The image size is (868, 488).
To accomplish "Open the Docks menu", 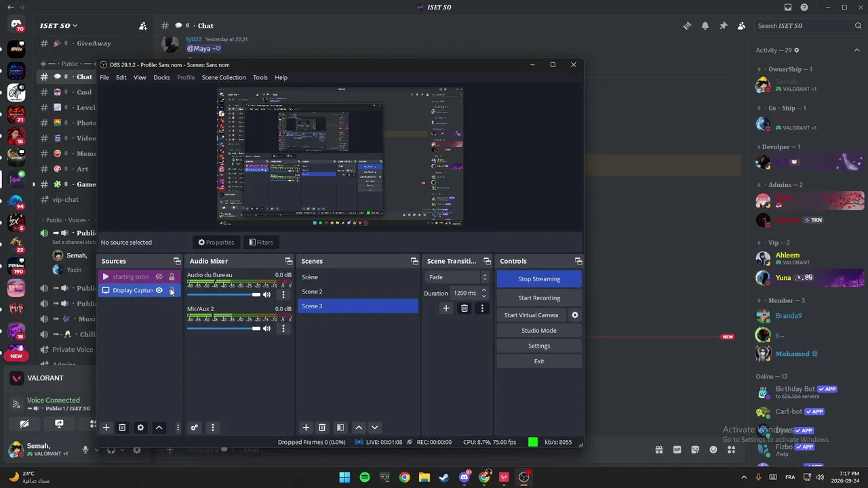I will click(161, 77).
